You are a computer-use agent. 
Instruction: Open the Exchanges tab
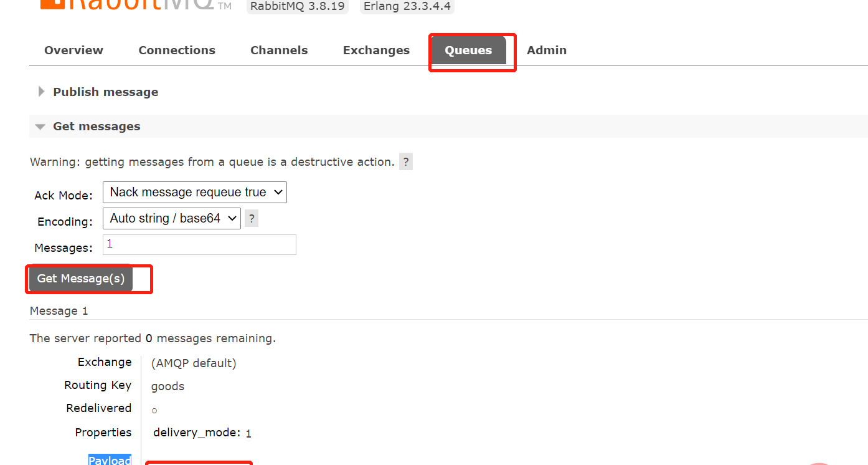coord(376,50)
